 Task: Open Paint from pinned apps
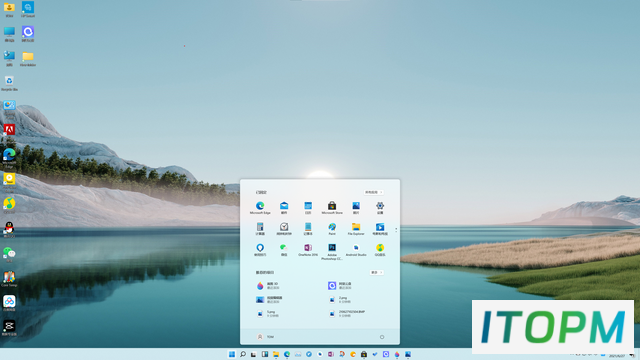click(332, 229)
